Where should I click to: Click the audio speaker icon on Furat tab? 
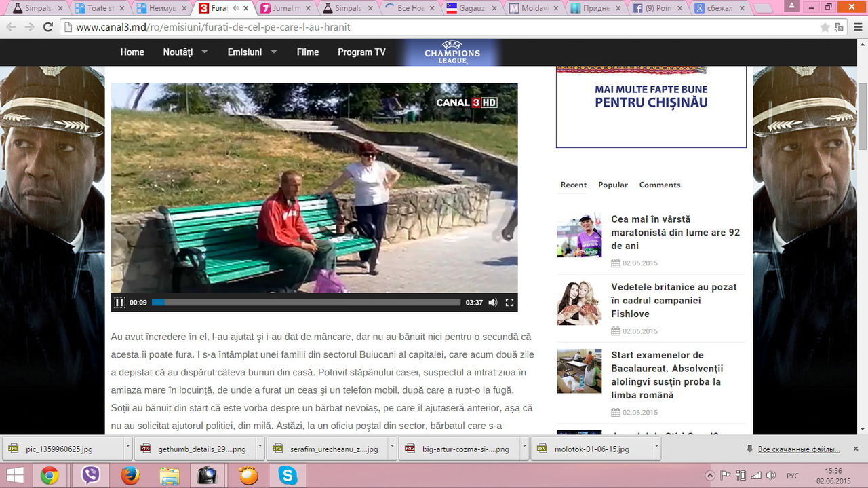point(235,8)
